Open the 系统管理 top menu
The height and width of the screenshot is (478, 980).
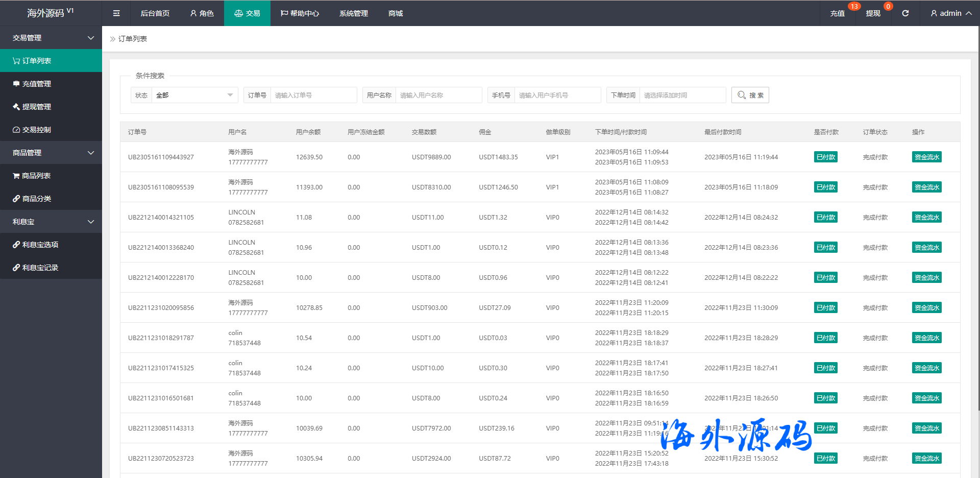point(353,13)
